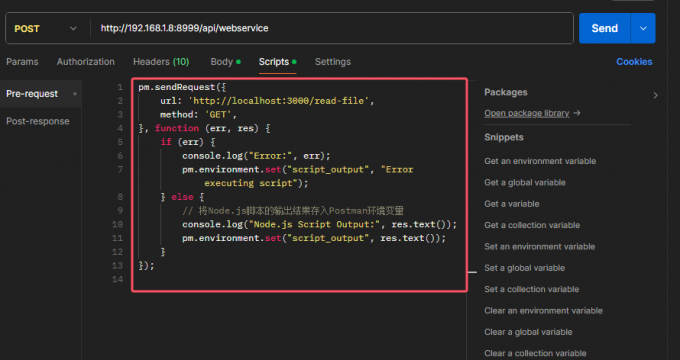Screen dimensions: 680x360
Task: Click the '} else {' code line
Action: point(182,197)
